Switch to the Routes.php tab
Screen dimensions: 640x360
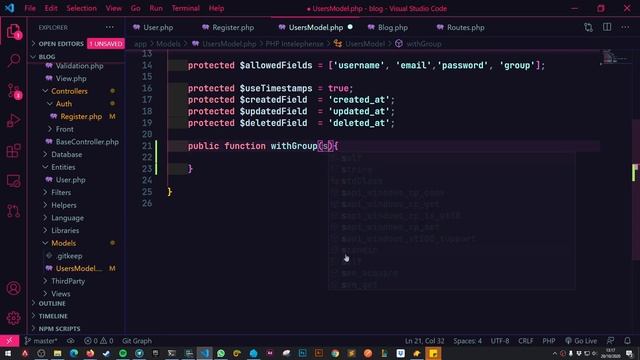(461, 27)
